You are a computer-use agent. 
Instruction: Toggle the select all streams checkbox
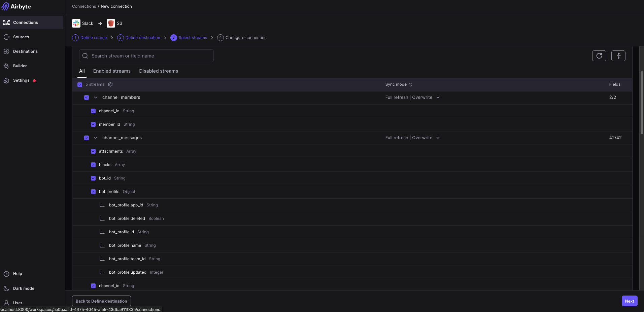tap(80, 85)
